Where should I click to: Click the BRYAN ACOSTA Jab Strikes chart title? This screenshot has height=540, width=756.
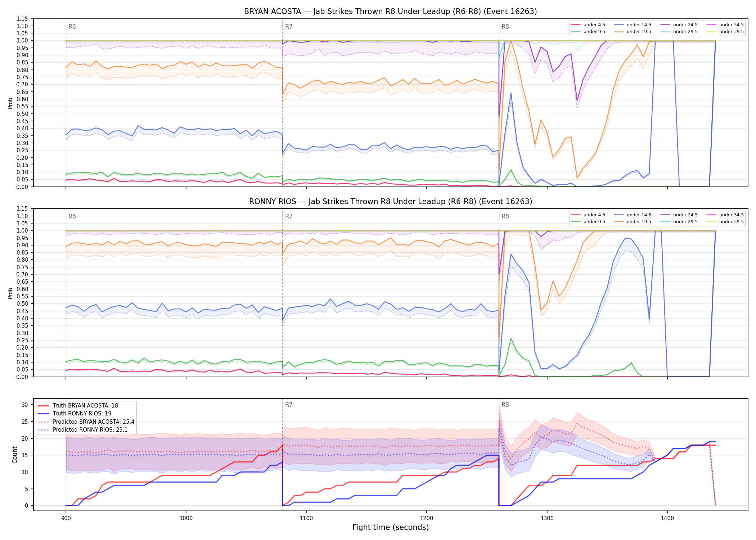tap(390, 12)
